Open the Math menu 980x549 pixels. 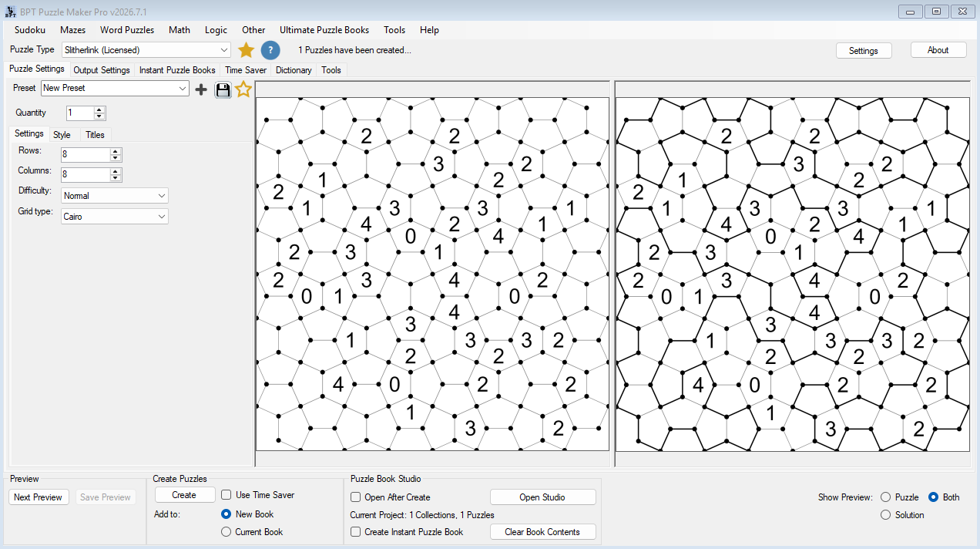180,30
